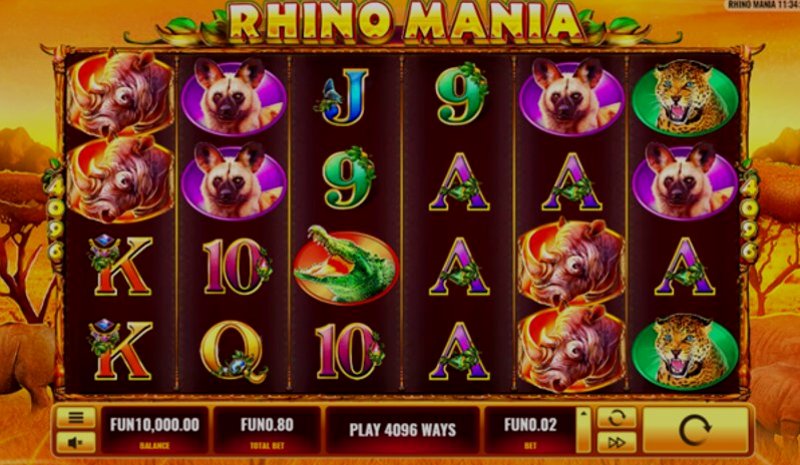
Task: Select the crocodile symbol on reel three
Action: point(345,265)
